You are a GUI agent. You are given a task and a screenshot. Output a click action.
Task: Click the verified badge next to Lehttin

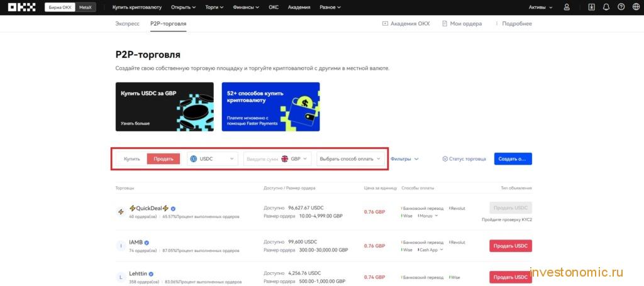[x=151, y=274]
